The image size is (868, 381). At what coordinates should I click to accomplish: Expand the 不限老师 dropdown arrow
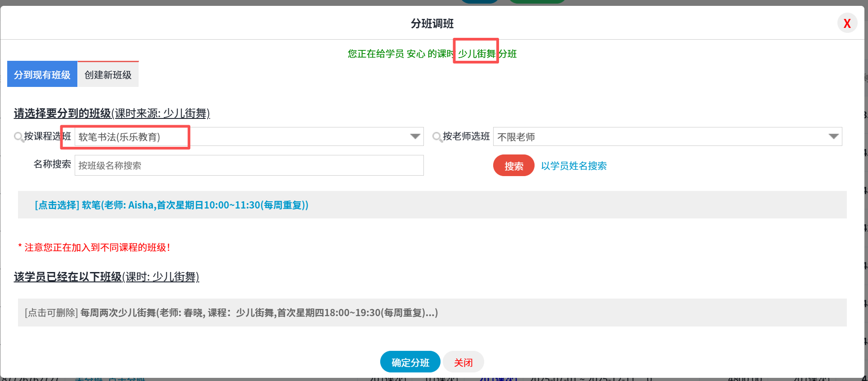click(833, 136)
